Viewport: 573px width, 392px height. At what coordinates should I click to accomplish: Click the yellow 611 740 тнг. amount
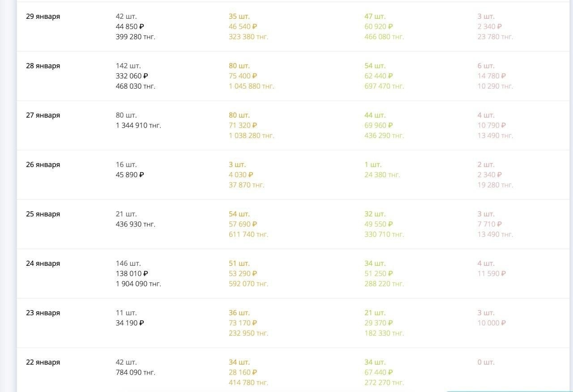[248, 234]
